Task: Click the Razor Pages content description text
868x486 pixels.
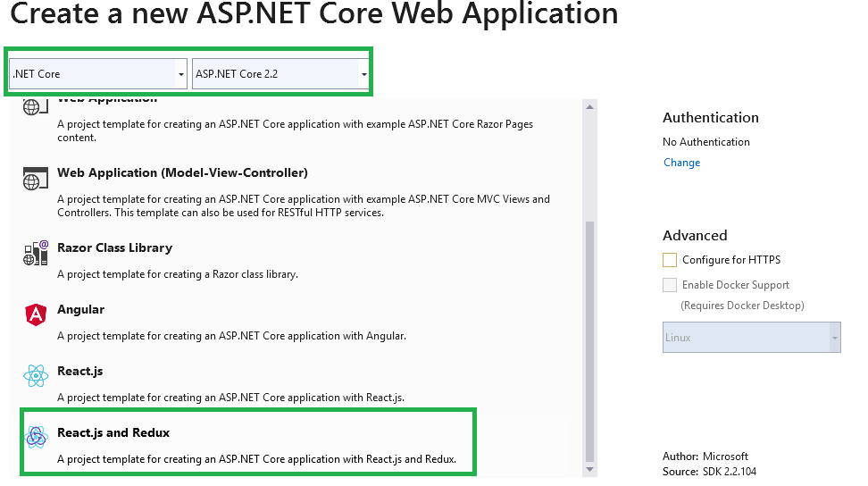Action: tap(295, 130)
